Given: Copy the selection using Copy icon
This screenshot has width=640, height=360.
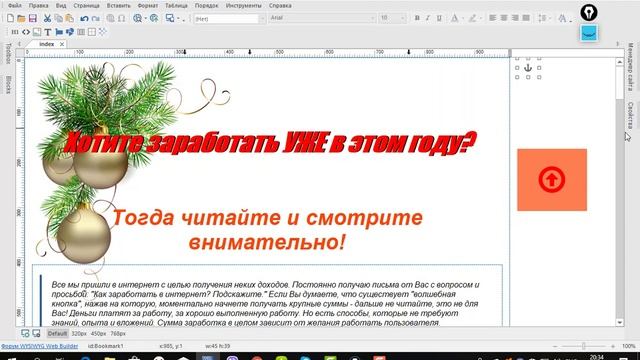Looking at the screenshot, I should tap(58, 18).
